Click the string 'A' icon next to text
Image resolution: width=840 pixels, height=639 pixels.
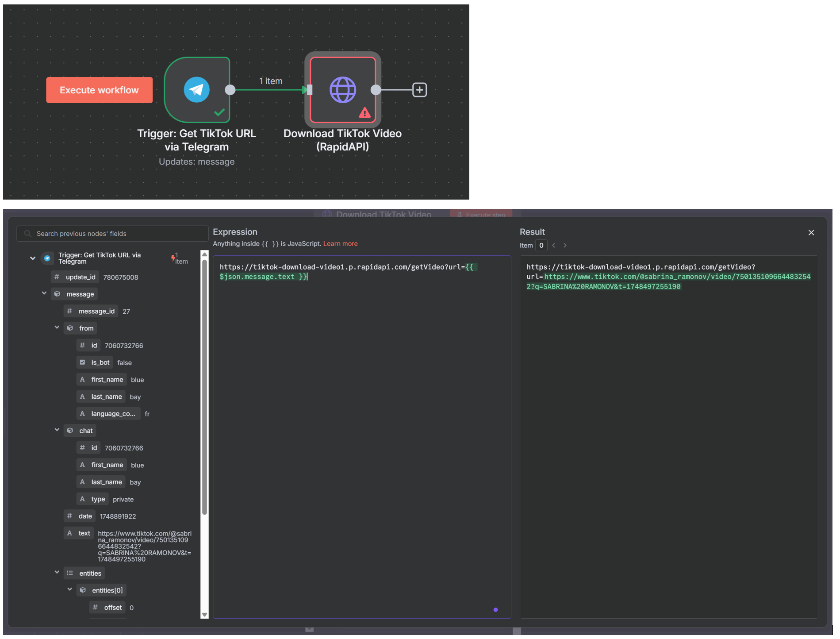tap(69, 533)
